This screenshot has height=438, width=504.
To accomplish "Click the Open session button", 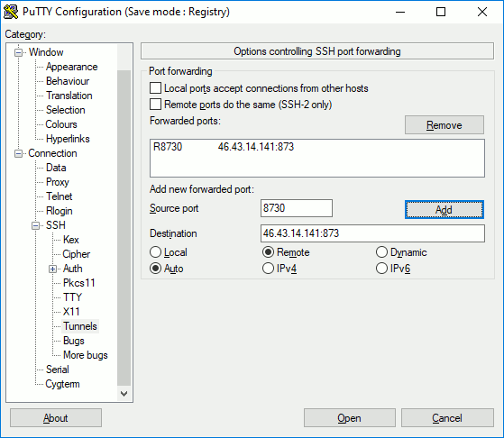I will 350,418.
